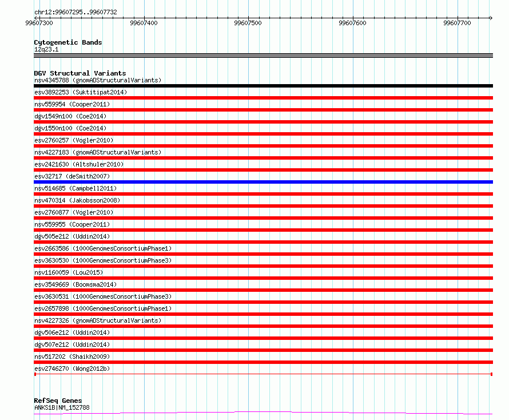
Task: Click ruler position 99607600
Action: [352, 23]
